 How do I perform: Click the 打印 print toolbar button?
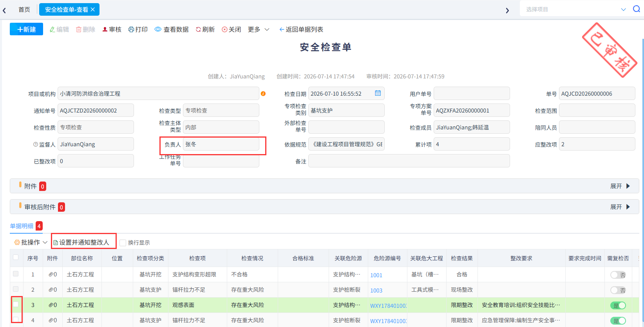click(x=138, y=29)
